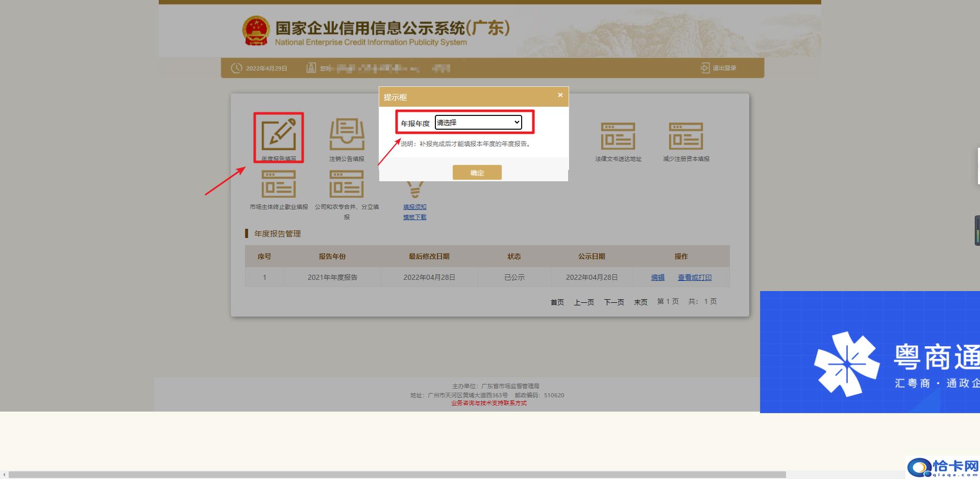Open the 模板下载 template download link
The height and width of the screenshot is (479, 980).
[414, 217]
